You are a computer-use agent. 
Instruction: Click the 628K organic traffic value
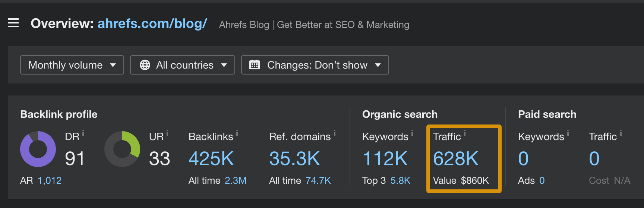455,159
